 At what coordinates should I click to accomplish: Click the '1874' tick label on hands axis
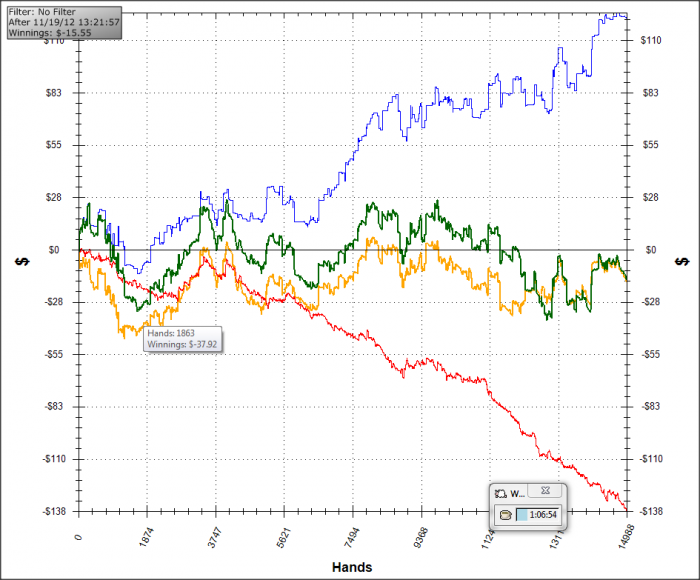146,538
